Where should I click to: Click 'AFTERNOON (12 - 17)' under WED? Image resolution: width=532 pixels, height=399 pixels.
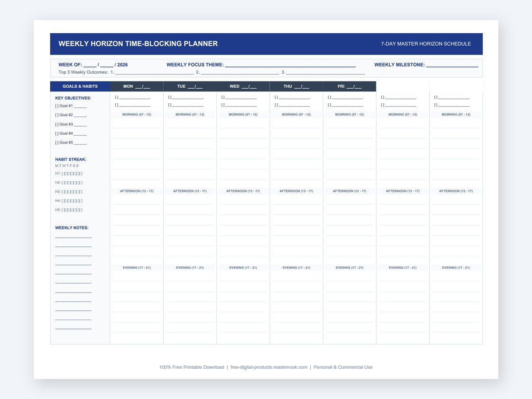[243, 191]
